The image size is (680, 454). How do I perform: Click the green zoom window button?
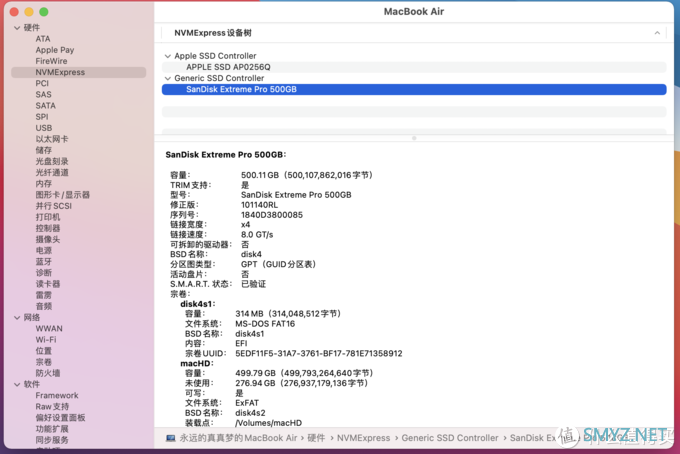coord(44,12)
